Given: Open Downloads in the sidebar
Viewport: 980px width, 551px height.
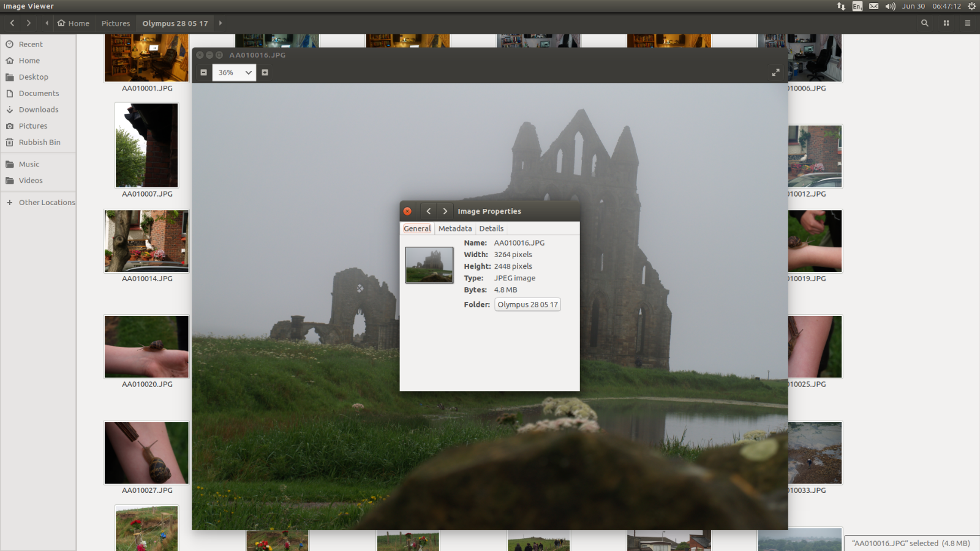Looking at the screenshot, I should coord(38,110).
